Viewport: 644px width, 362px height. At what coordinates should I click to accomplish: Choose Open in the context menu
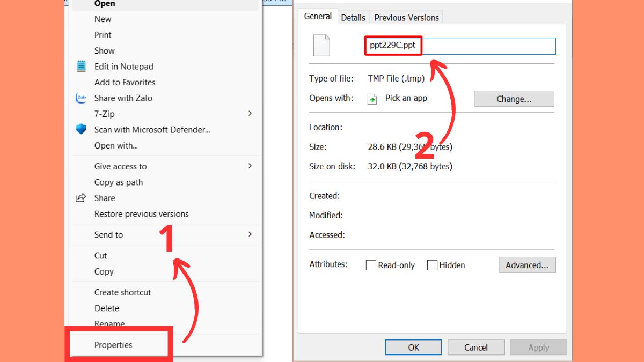point(105,4)
